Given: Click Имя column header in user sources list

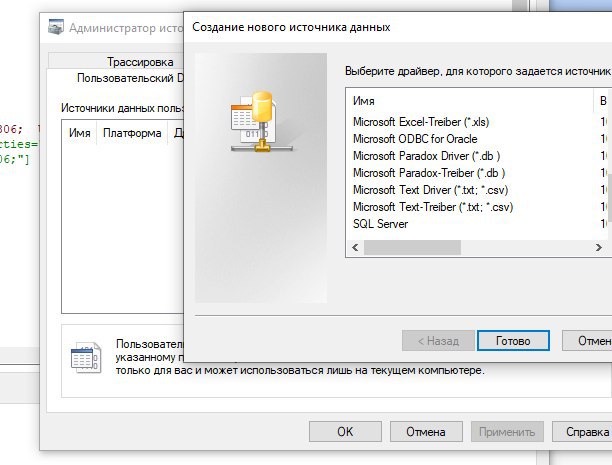Looking at the screenshot, I should 80,133.
